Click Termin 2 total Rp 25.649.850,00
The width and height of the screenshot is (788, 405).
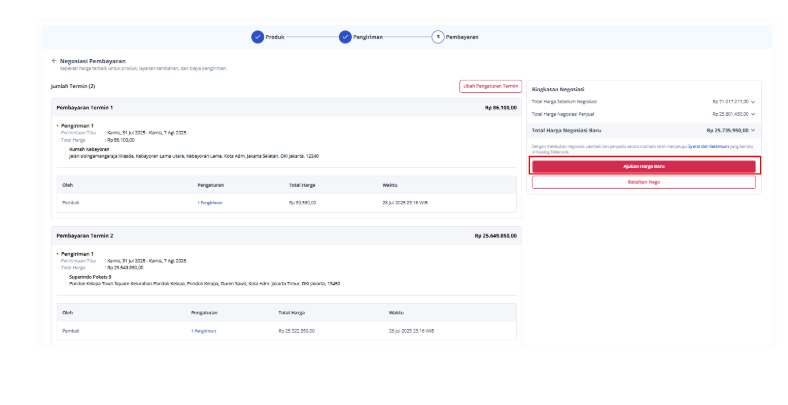[x=496, y=236]
